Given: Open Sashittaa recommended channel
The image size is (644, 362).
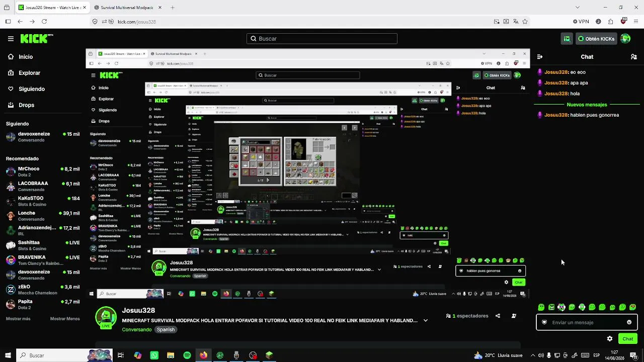Looking at the screenshot, I should click(43, 245).
